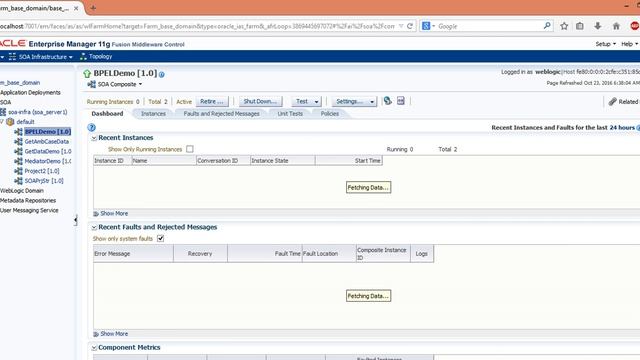The height and width of the screenshot is (360, 640).
Task: Switch to the Instances tab
Action: click(x=153, y=113)
